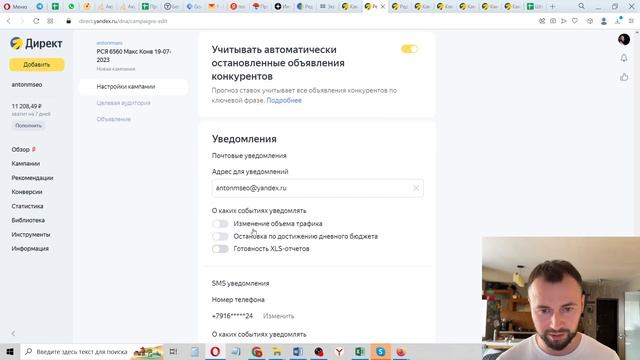
Task: Click the antonmseo account name
Action: click(27, 85)
